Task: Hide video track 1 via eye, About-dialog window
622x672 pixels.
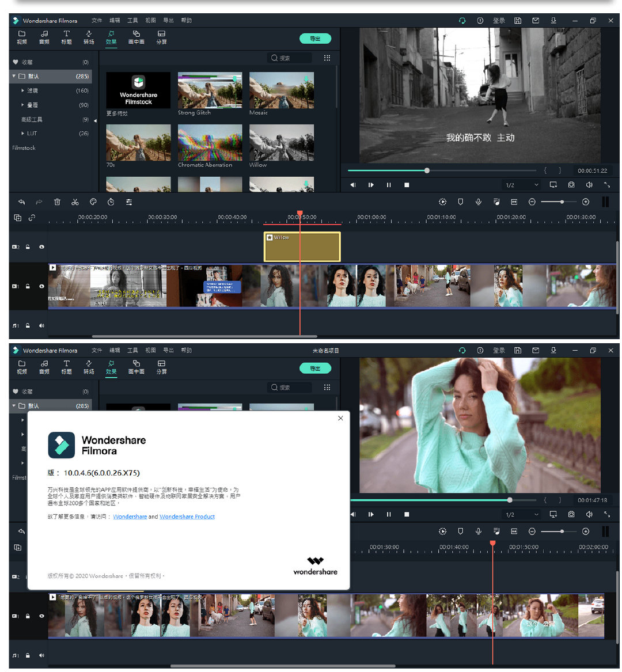Action: point(41,616)
